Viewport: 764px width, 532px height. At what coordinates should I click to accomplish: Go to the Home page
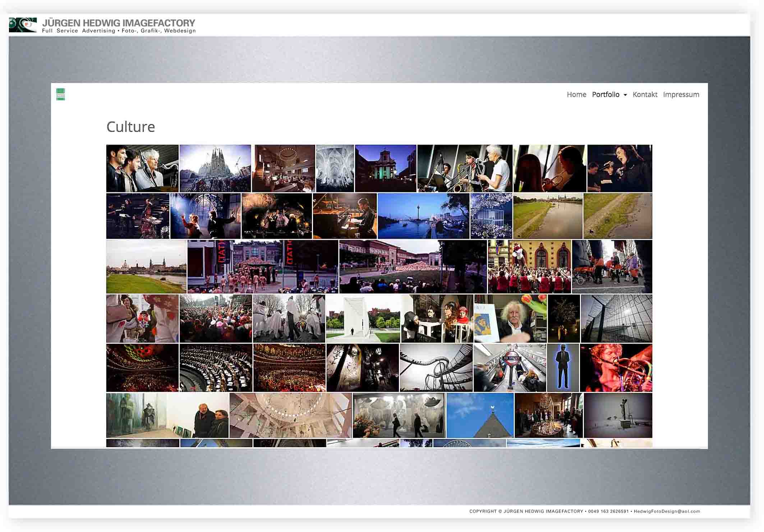[x=576, y=95]
